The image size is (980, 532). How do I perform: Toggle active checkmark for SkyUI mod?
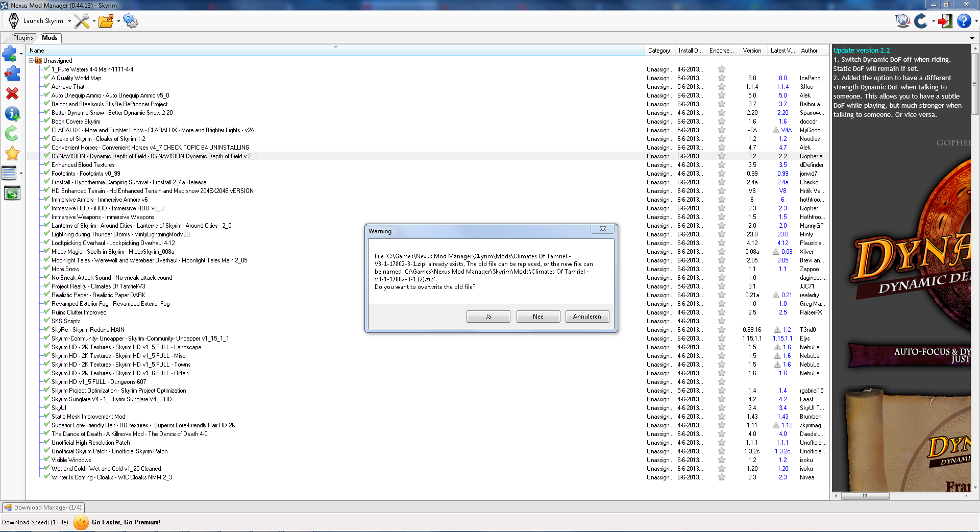click(47, 407)
